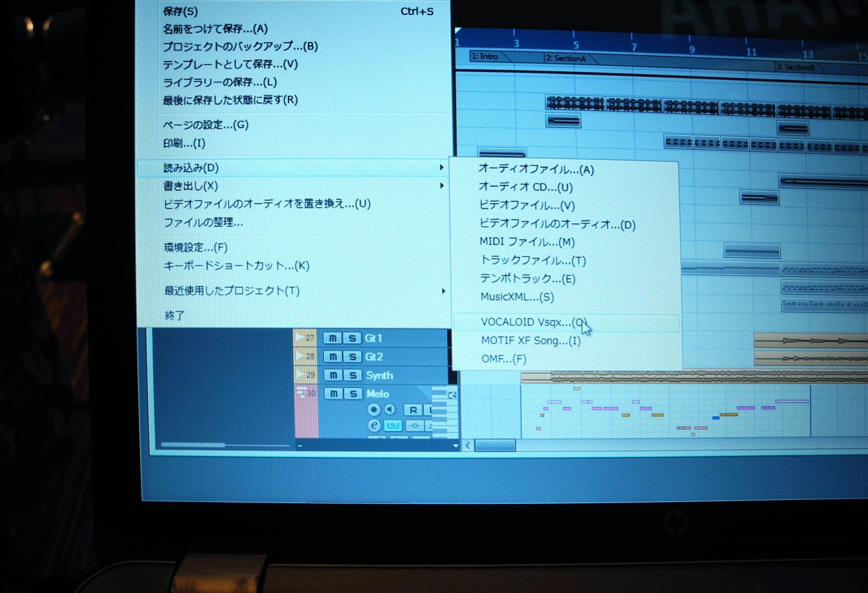Expand the 読み込み(D) submenu arrow
This screenshot has width=868, height=593.
(x=442, y=167)
